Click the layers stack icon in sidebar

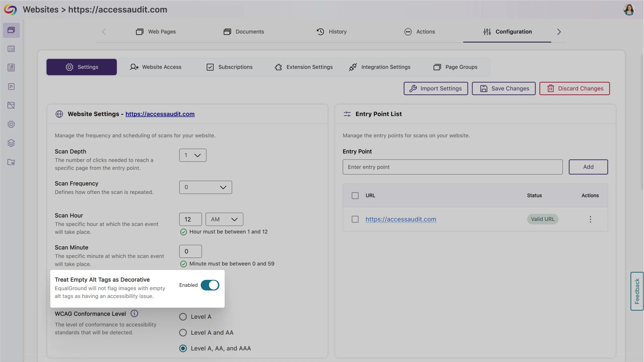pos(11,143)
